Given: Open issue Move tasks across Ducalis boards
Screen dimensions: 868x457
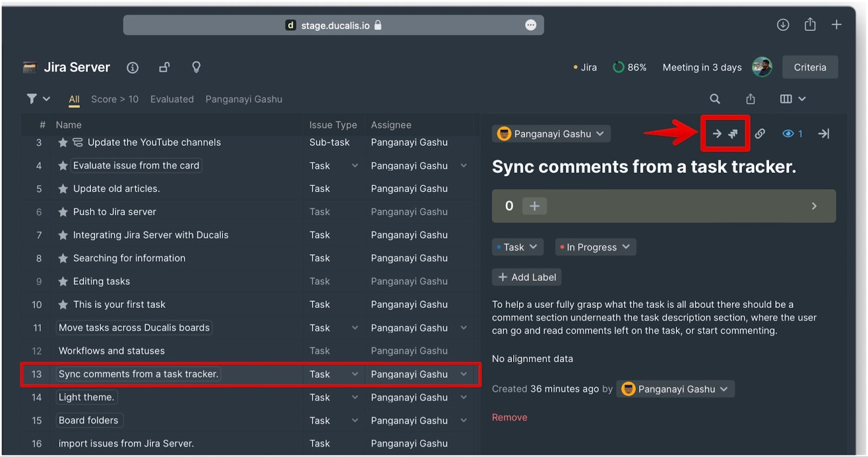Looking at the screenshot, I should [x=134, y=328].
